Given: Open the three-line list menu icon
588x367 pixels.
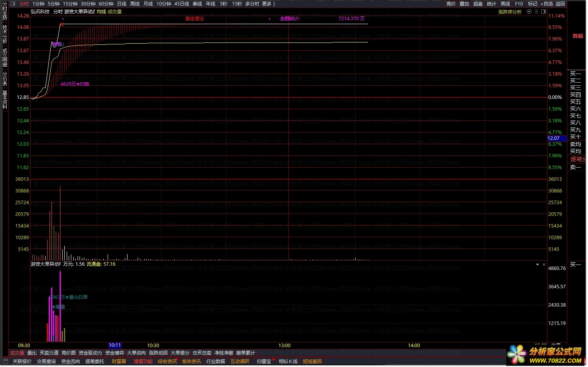Looking at the screenshot, I should (537, 12).
